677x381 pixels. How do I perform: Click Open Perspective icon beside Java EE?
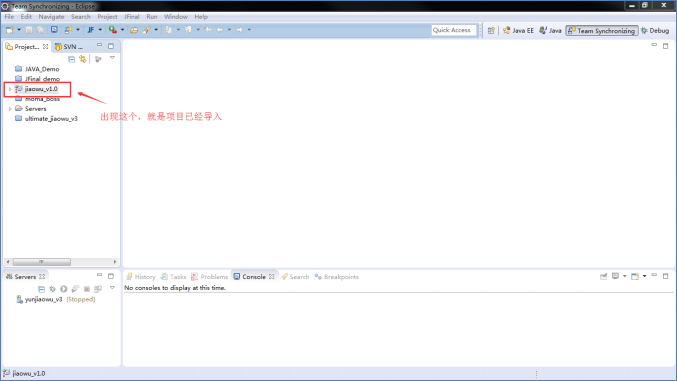(x=491, y=30)
